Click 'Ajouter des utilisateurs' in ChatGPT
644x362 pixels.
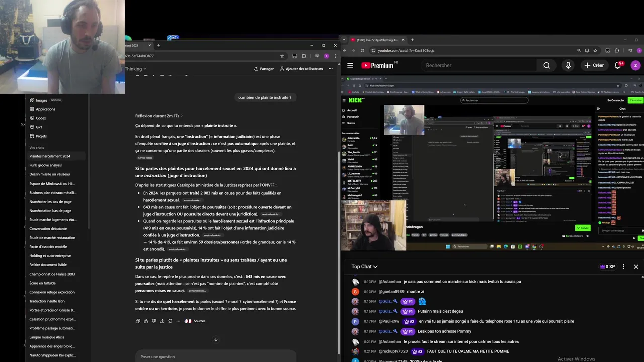(301, 69)
